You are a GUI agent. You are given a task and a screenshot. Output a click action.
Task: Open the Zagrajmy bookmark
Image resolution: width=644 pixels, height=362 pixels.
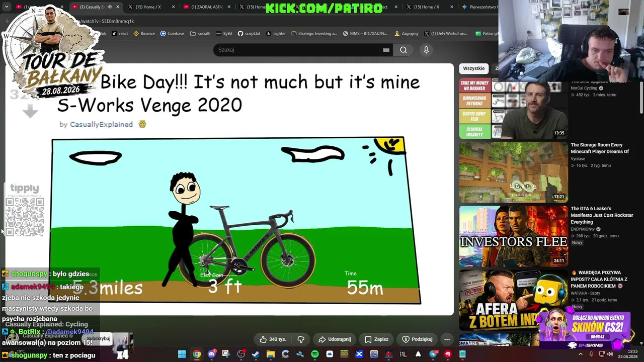tap(407, 34)
